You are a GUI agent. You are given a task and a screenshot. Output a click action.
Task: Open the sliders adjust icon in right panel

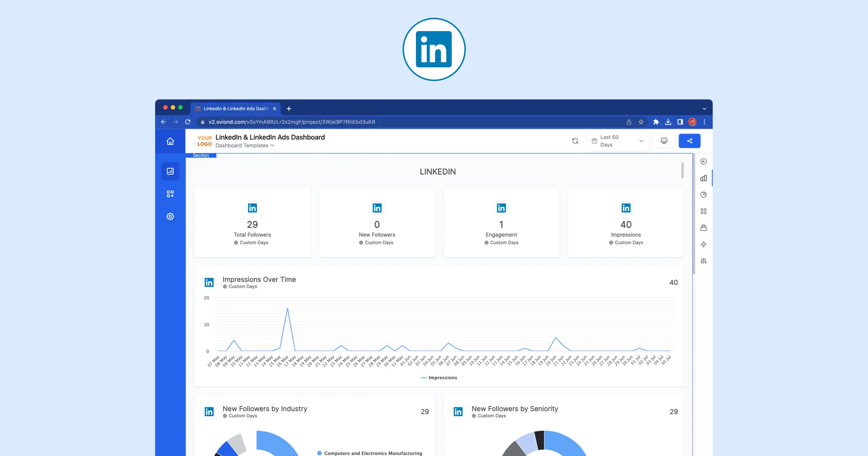point(703,261)
